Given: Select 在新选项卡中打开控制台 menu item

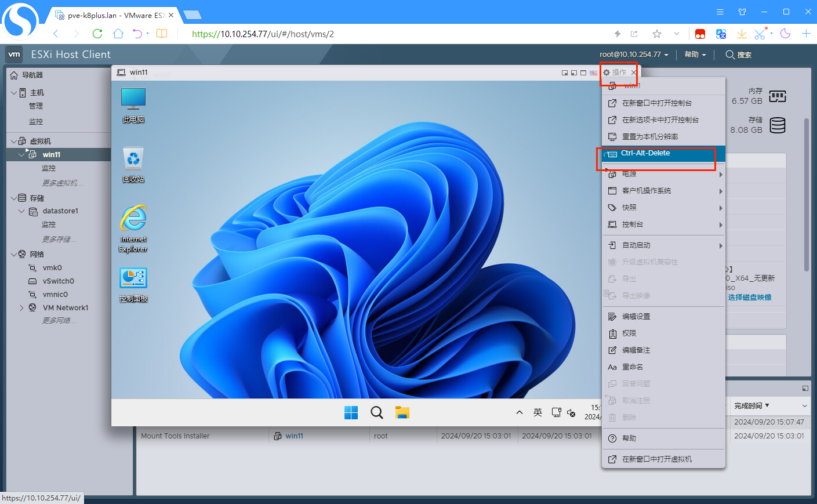Looking at the screenshot, I should [x=663, y=120].
